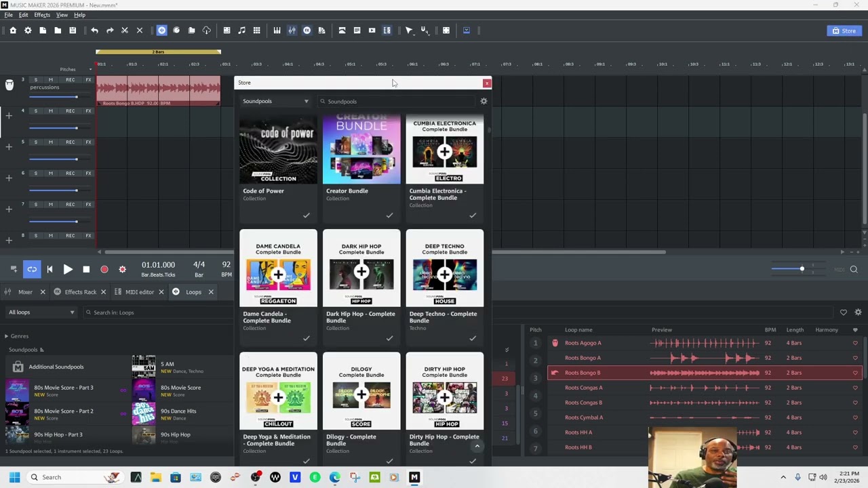Viewport: 868px width, 488px height.
Task: Start playback with the Play button
Action: pos(68,270)
